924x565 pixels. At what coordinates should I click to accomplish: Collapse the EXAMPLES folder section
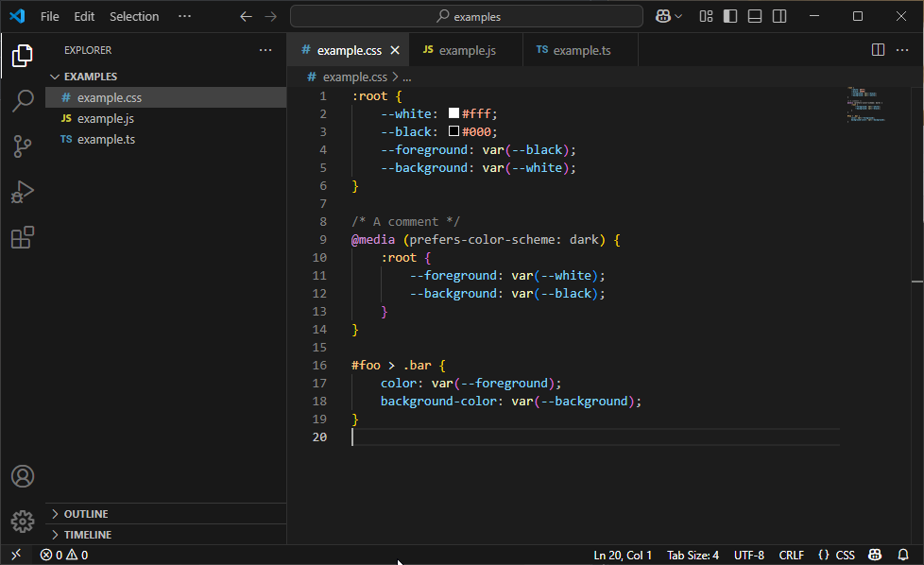point(90,77)
